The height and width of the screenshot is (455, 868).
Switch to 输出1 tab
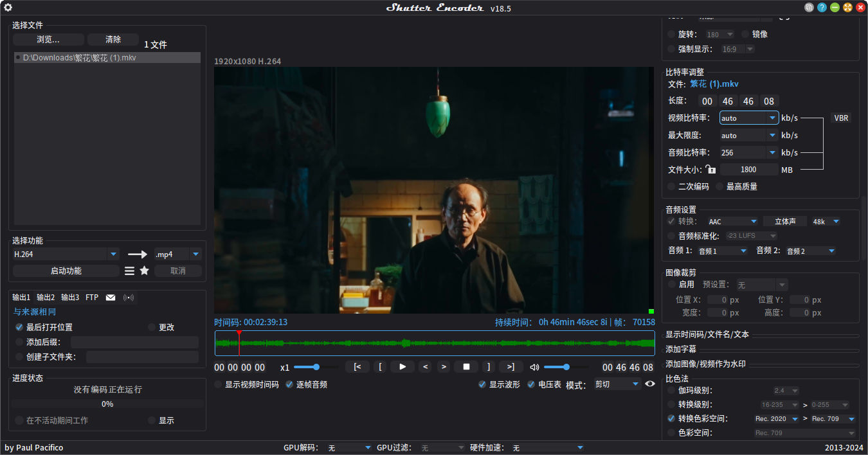pos(21,298)
